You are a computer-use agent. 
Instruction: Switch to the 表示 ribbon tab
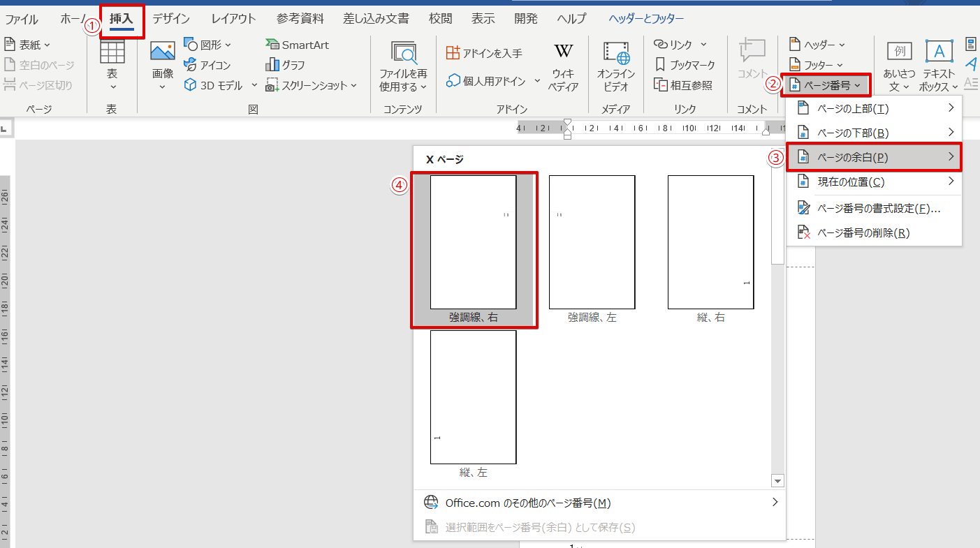(x=483, y=19)
